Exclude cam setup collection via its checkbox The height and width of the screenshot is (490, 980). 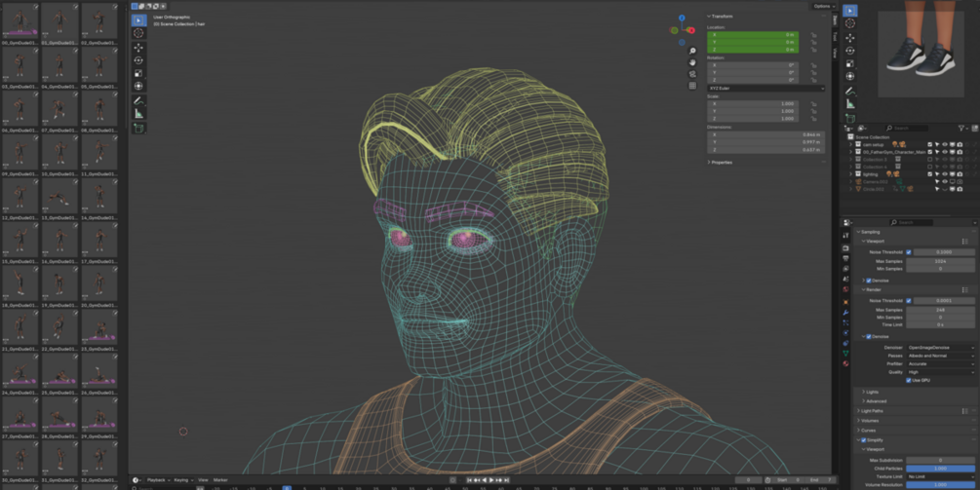pyautogui.click(x=930, y=145)
